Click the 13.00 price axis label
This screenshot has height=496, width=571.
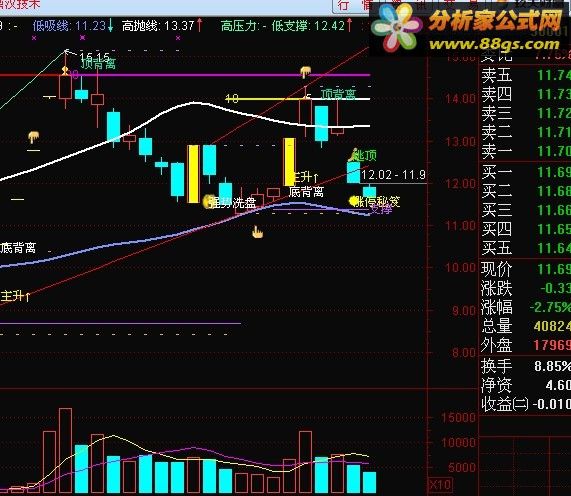tap(460, 141)
